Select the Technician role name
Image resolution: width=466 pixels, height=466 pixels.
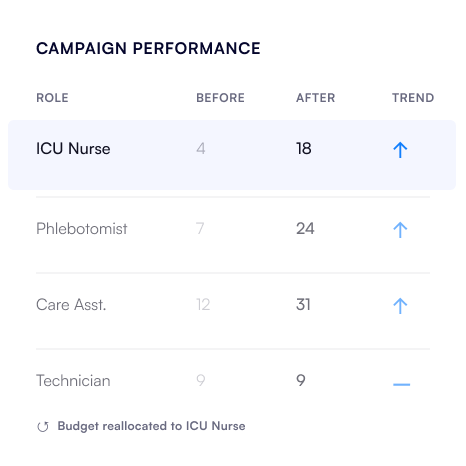click(x=73, y=381)
